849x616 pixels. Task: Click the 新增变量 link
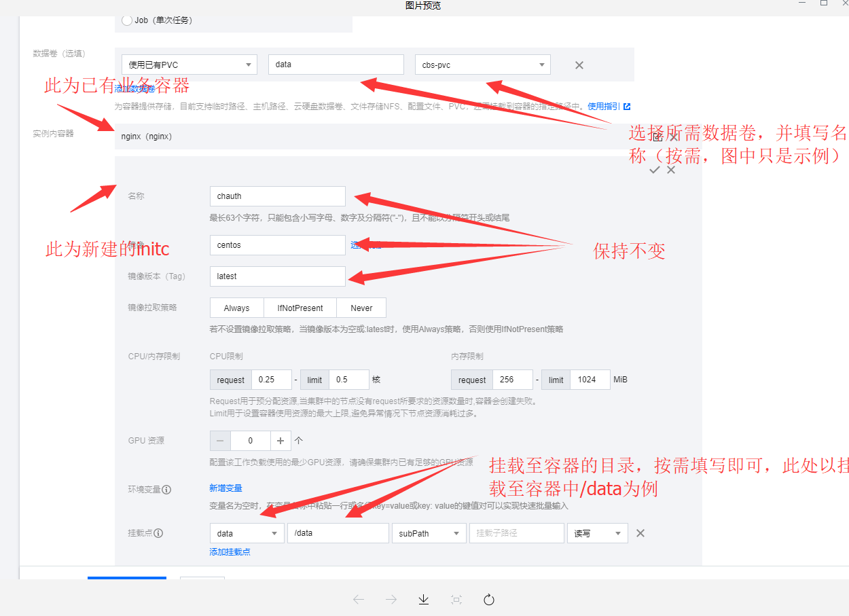point(225,488)
